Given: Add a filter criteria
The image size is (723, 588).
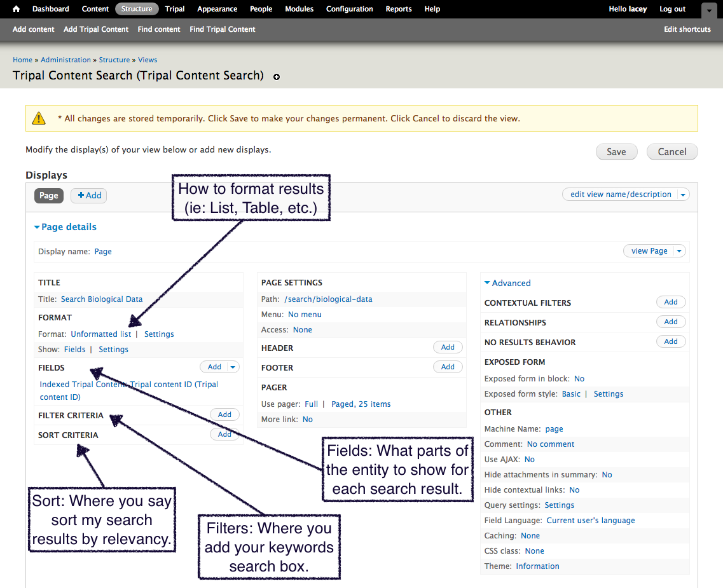Looking at the screenshot, I should [x=224, y=414].
